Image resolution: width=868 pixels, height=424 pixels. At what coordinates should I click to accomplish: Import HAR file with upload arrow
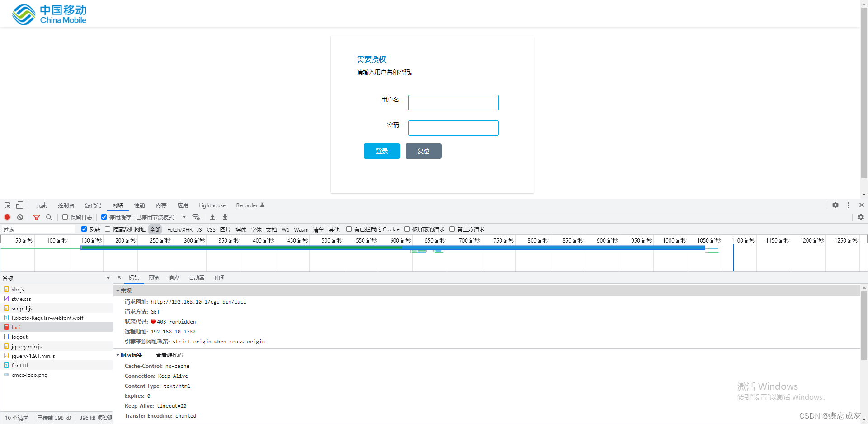pyautogui.click(x=212, y=217)
